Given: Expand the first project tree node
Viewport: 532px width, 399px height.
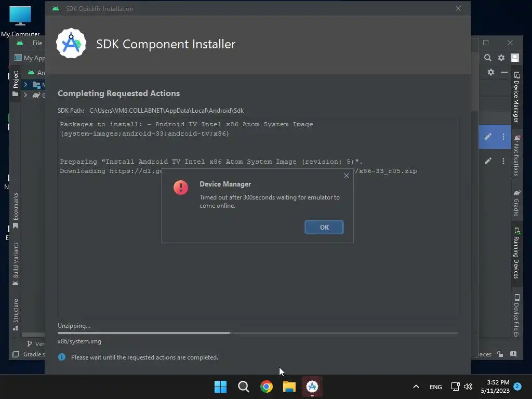Looking at the screenshot, I should pyautogui.click(x=25, y=85).
